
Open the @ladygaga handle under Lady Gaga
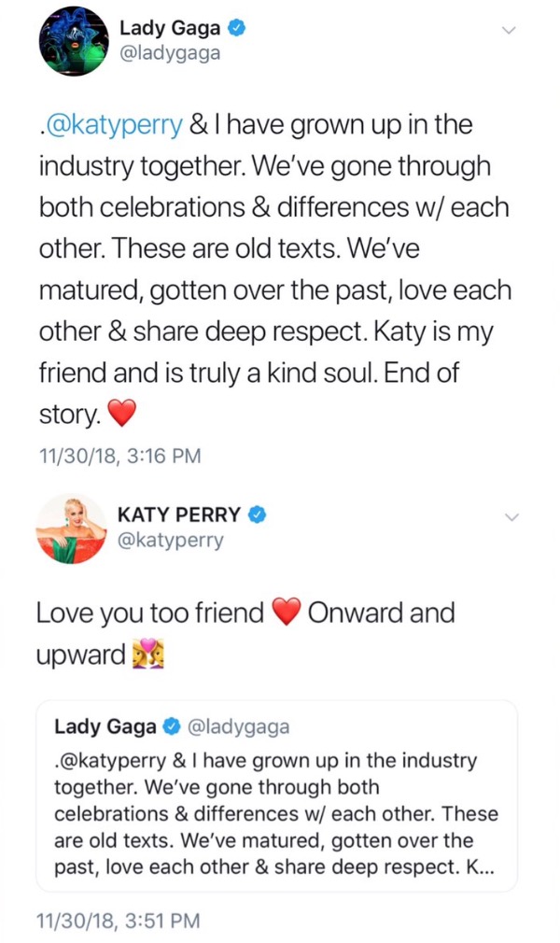tap(170, 54)
